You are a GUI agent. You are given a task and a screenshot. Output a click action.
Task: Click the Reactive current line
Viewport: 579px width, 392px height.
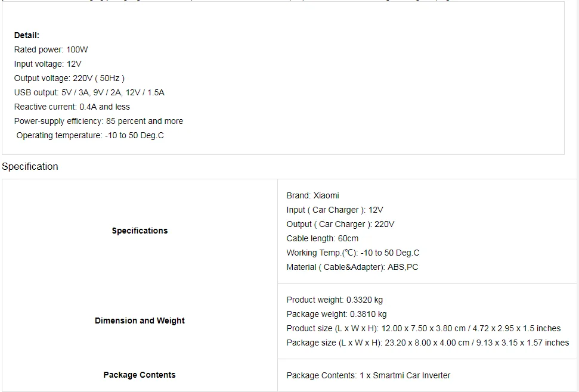tap(72, 107)
